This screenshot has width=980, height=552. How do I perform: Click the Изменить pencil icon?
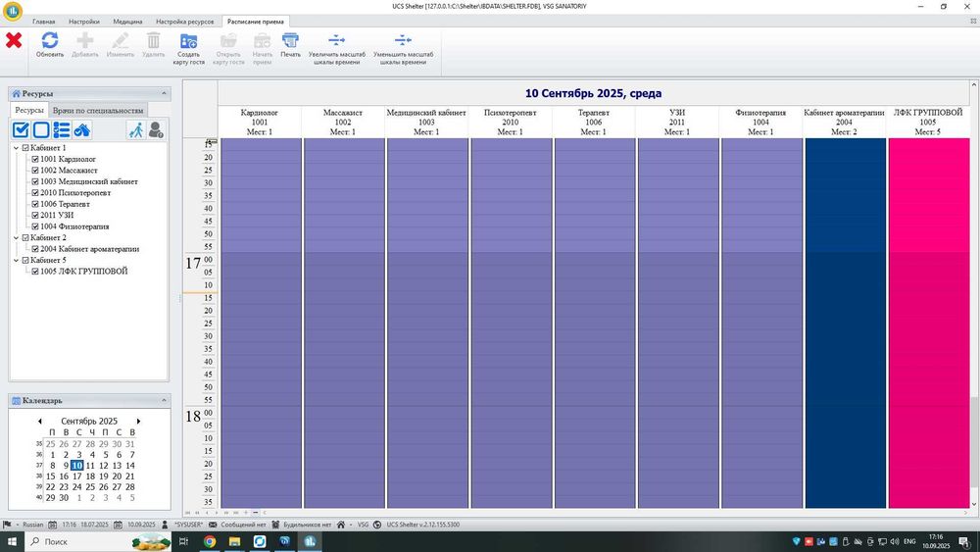(120, 40)
